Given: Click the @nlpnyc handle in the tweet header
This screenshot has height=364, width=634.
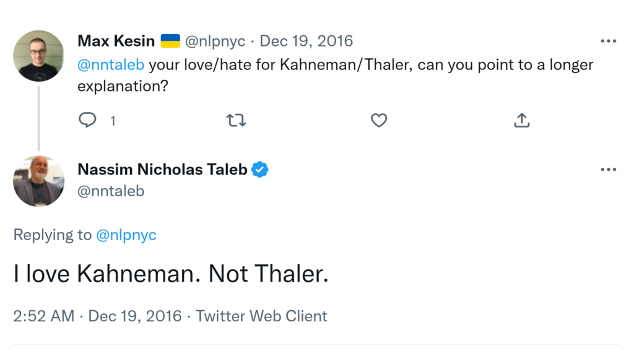Looking at the screenshot, I should (x=215, y=41).
